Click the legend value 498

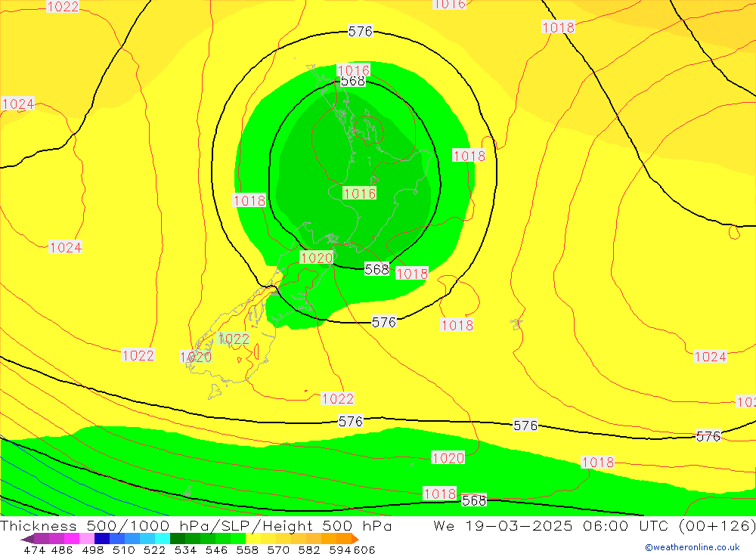92,549
